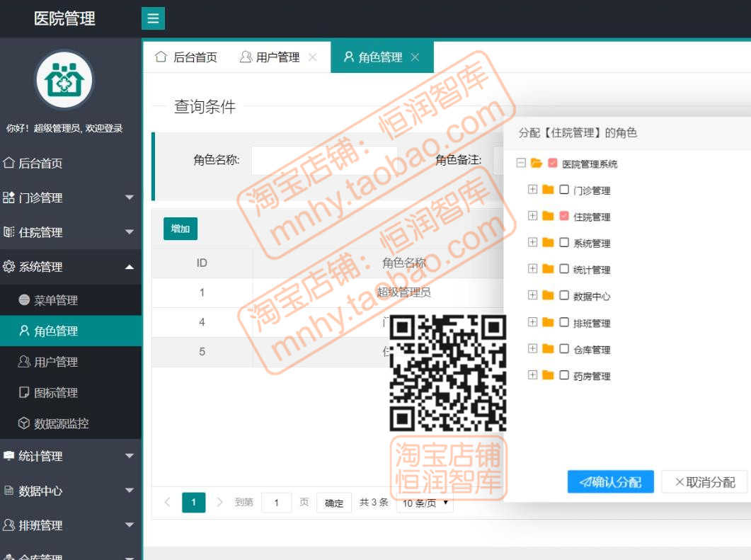
Task: Click the 确认分配 confirm button
Action: tap(610, 481)
